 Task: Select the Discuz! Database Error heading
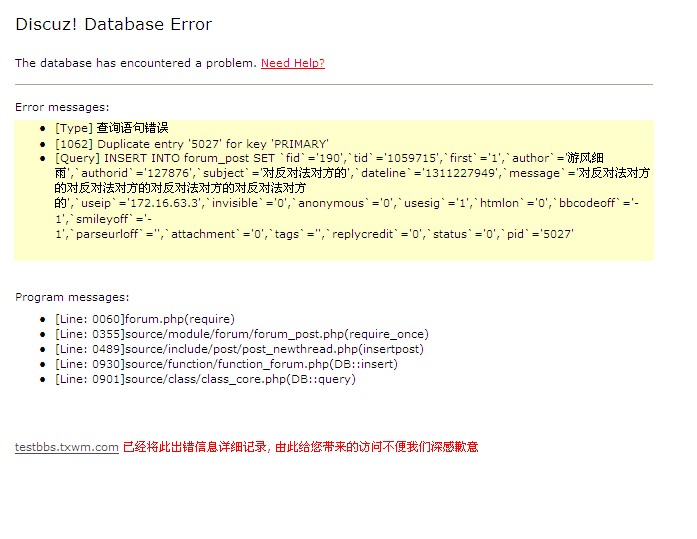click(x=113, y=24)
